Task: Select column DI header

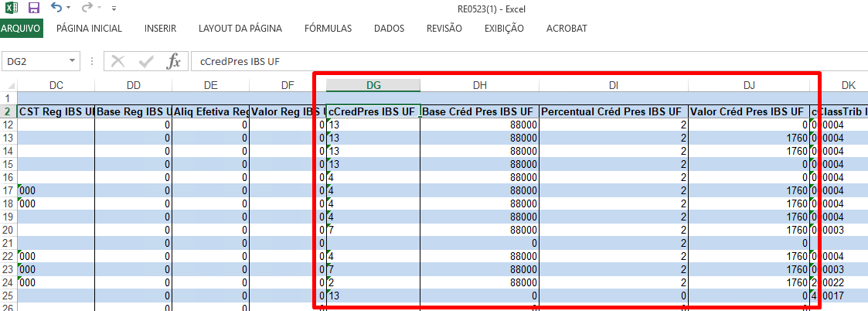Action: click(614, 85)
